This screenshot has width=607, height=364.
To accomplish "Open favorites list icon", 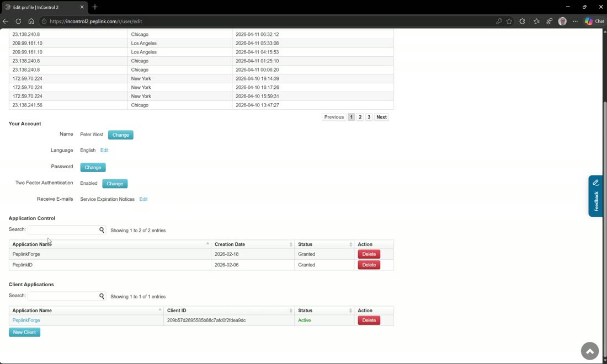I will pyautogui.click(x=536, y=22).
